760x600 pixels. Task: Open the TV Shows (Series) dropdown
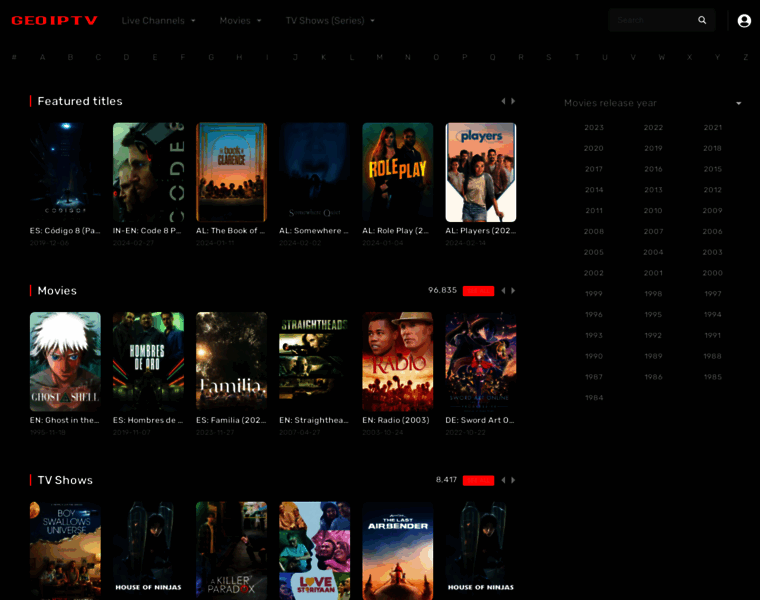coord(330,21)
